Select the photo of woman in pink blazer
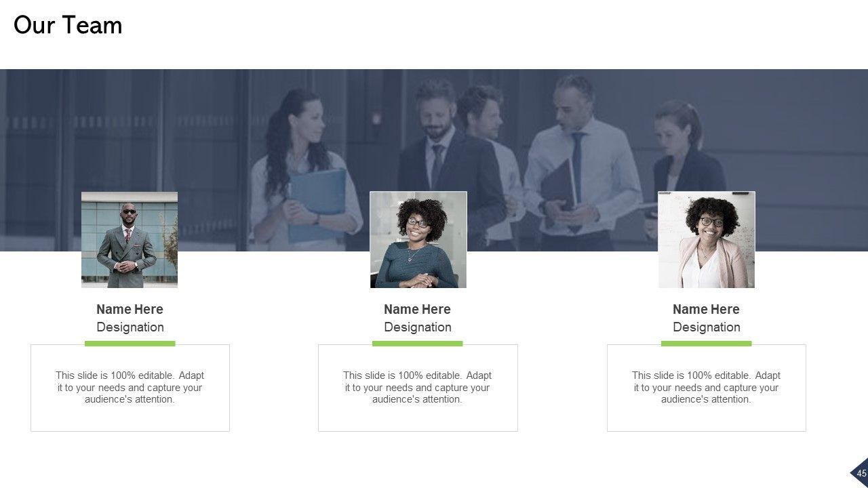 pos(706,240)
